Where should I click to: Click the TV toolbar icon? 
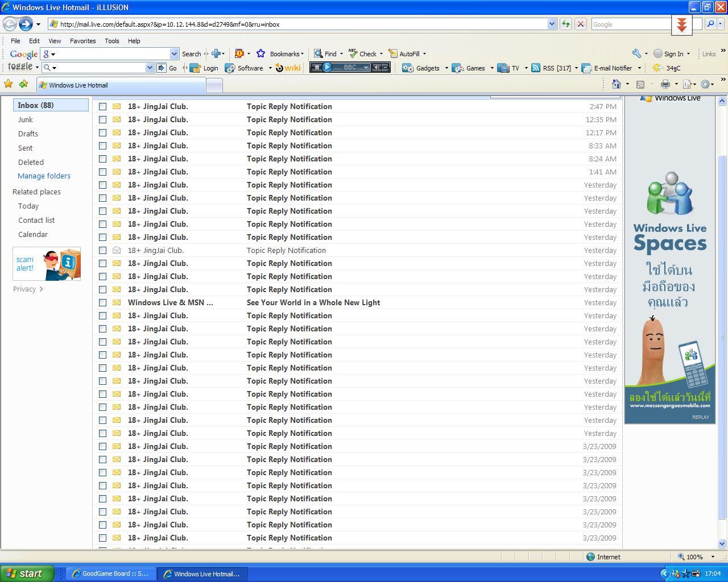[503, 68]
